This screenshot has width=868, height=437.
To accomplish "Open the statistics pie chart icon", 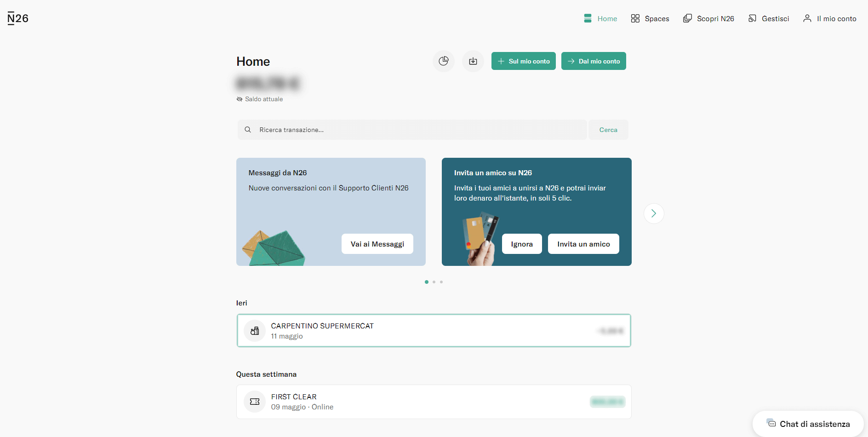I will click(444, 61).
